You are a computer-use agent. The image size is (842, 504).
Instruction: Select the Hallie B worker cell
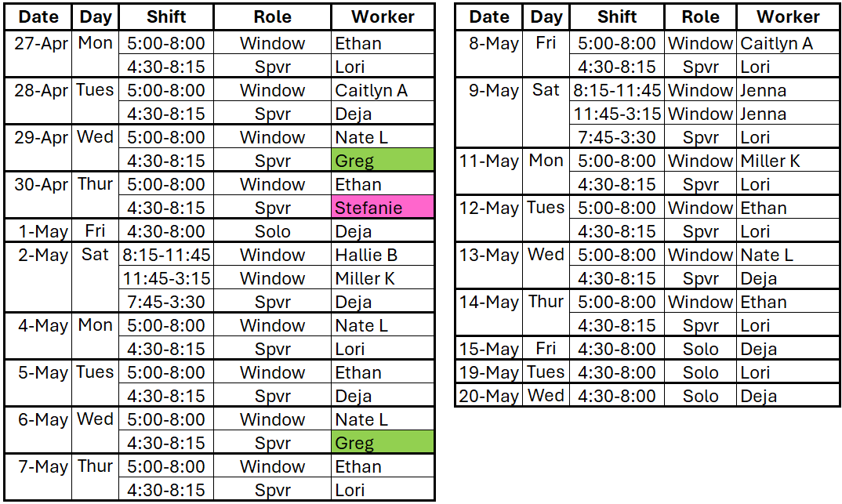(x=383, y=255)
